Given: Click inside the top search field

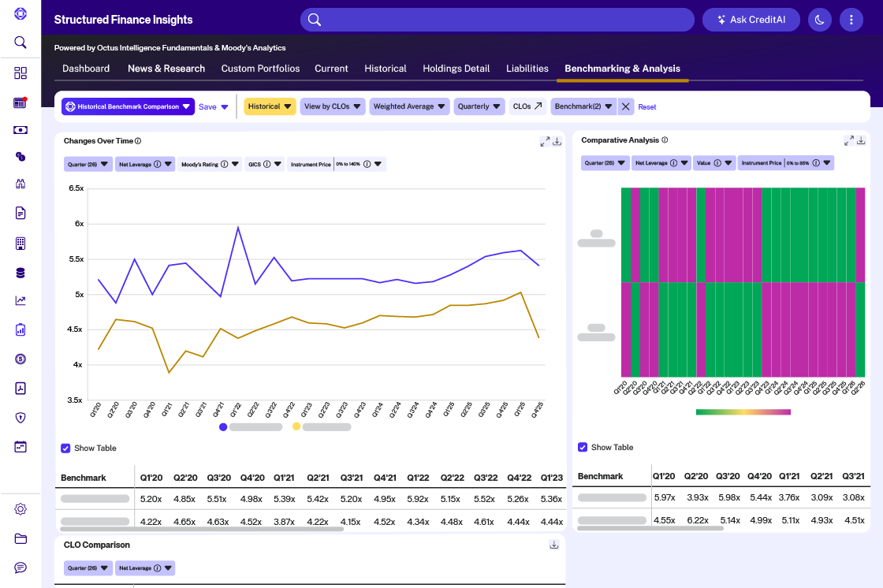Looking at the screenshot, I should click(497, 20).
